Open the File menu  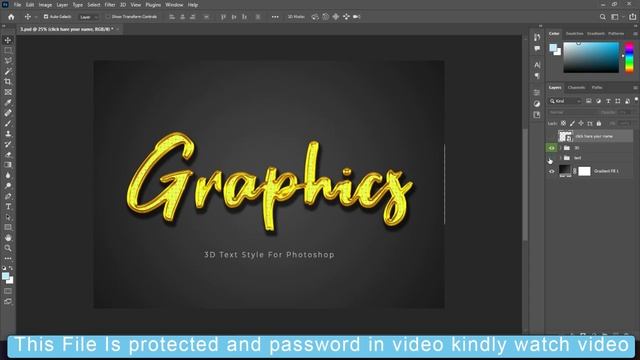18,5
